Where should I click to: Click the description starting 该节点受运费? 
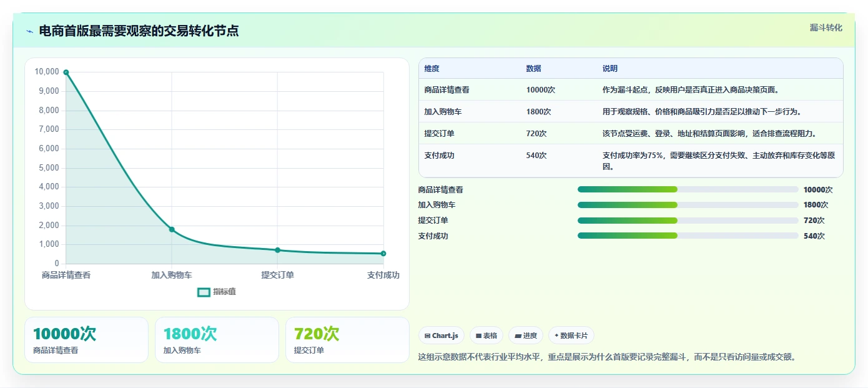click(709, 134)
